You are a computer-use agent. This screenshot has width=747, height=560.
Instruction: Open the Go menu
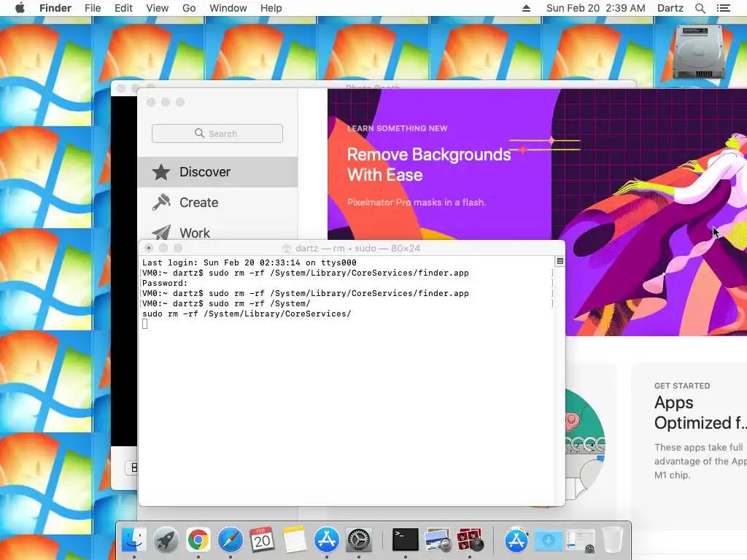pos(189,8)
